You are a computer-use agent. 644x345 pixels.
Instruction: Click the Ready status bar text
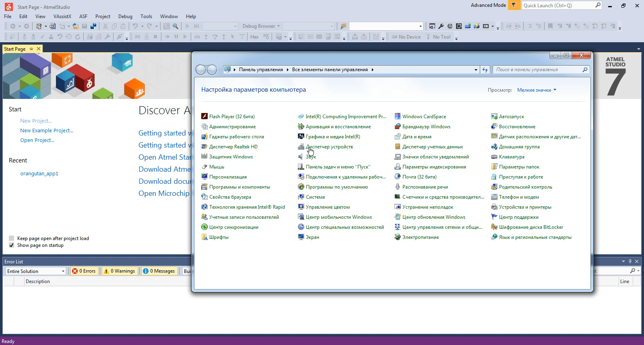coord(8,341)
